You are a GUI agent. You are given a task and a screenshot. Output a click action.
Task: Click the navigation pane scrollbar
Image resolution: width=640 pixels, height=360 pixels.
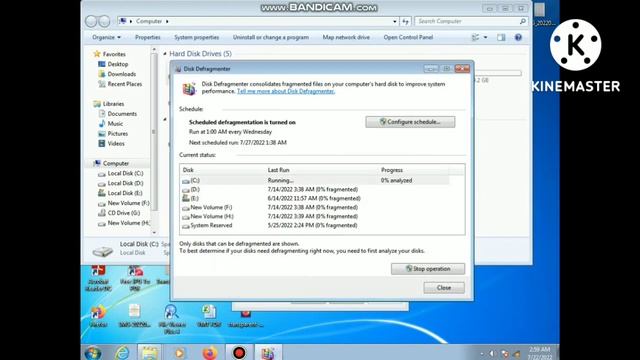154,133
